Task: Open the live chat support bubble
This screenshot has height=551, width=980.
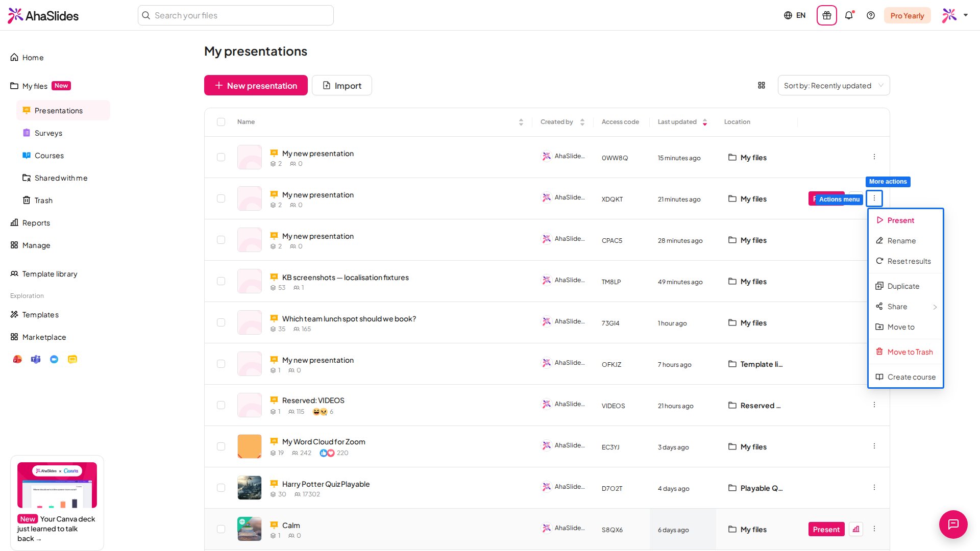Action: (953, 524)
